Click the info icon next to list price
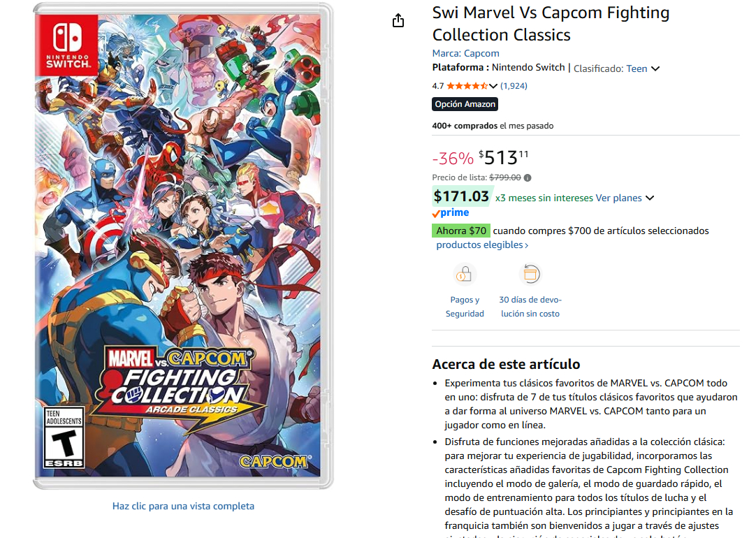The image size is (756, 538). coord(528,177)
